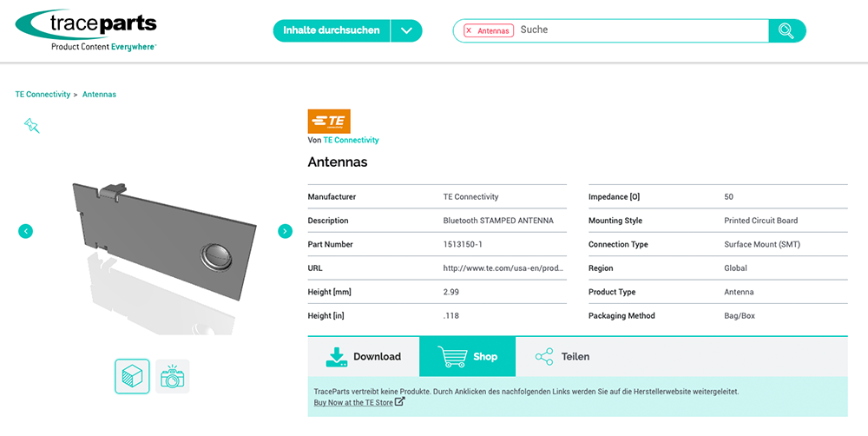Click the Inhalte durchsuchen button
The width and height of the screenshot is (868, 436).
point(331,30)
